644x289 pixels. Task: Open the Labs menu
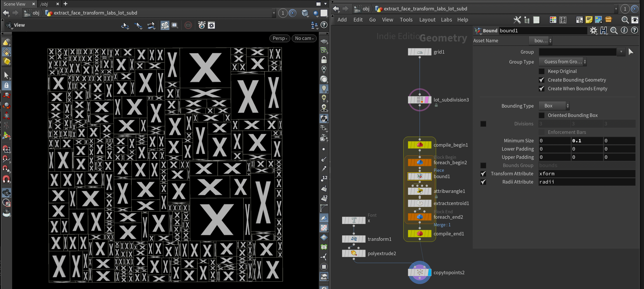(x=446, y=20)
